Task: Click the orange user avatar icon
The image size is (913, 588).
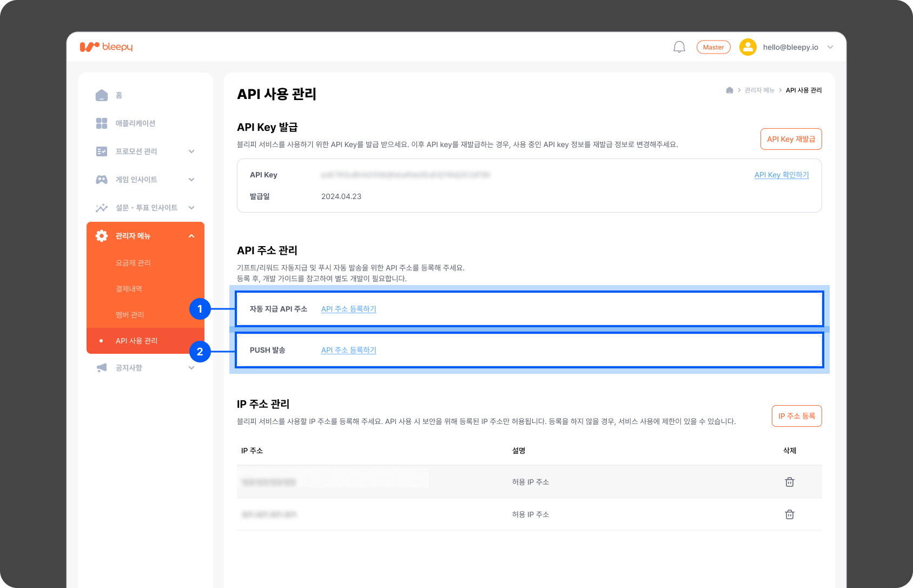Action: tap(747, 47)
